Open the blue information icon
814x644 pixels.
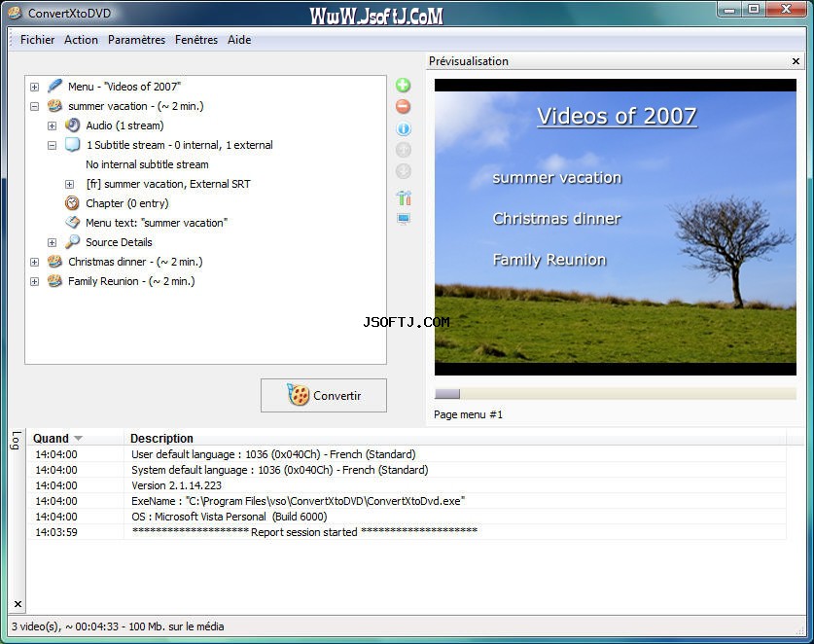[x=403, y=128]
